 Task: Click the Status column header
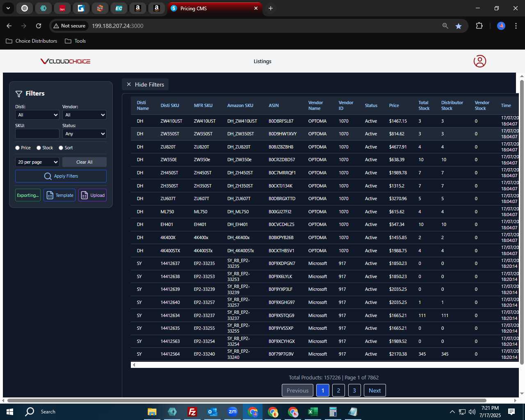(x=371, y=105)
